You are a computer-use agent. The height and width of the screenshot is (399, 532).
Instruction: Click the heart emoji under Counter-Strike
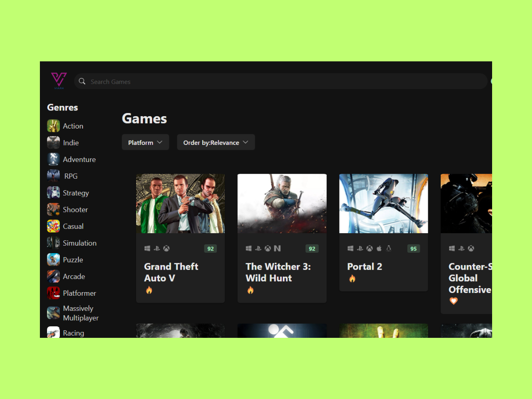[453, 301]
